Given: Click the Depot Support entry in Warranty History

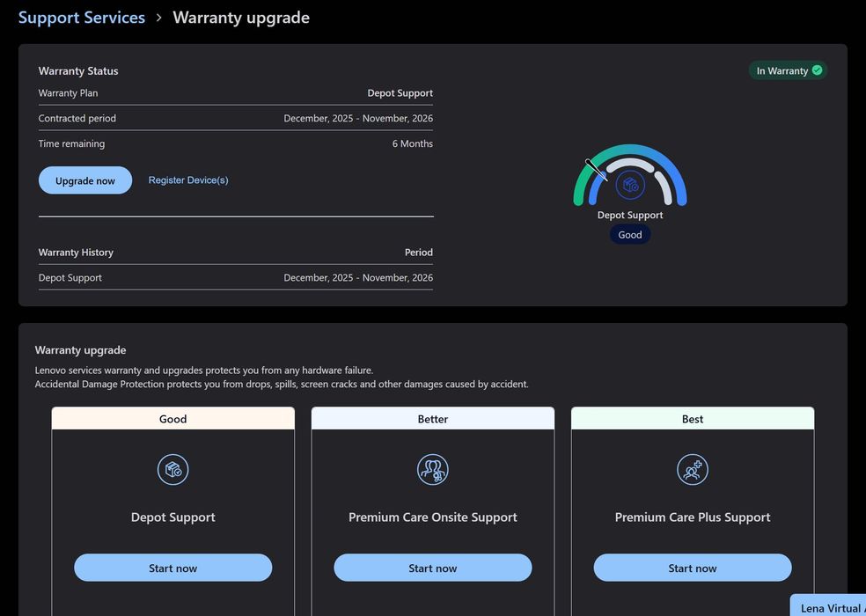Looking at the screenshot, I should click(x=70, y=278).
